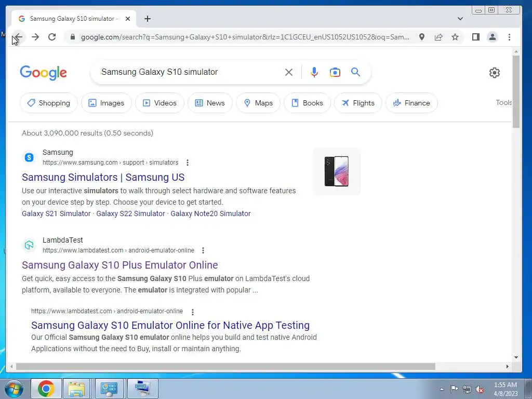Open Galaxy Note20 Simulator sitelink
This screenshot has height=399, width=532.
click(211, 214)
